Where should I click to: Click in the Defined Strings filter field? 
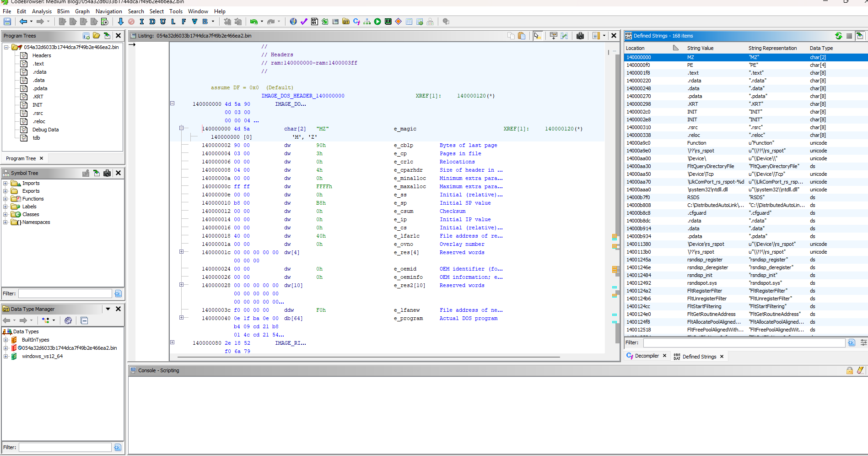[744, 342]
